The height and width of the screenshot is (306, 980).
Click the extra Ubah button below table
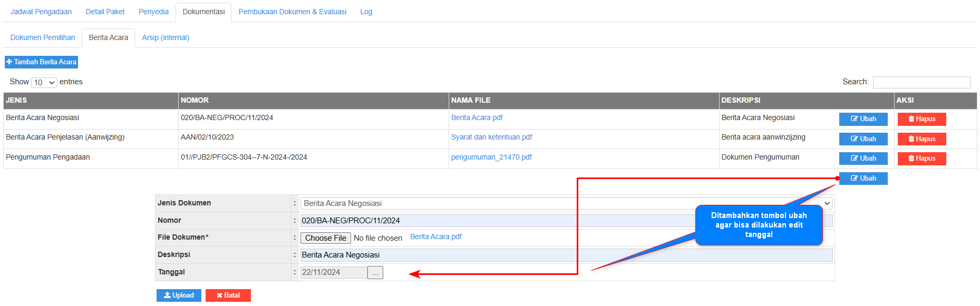(863, 179)
